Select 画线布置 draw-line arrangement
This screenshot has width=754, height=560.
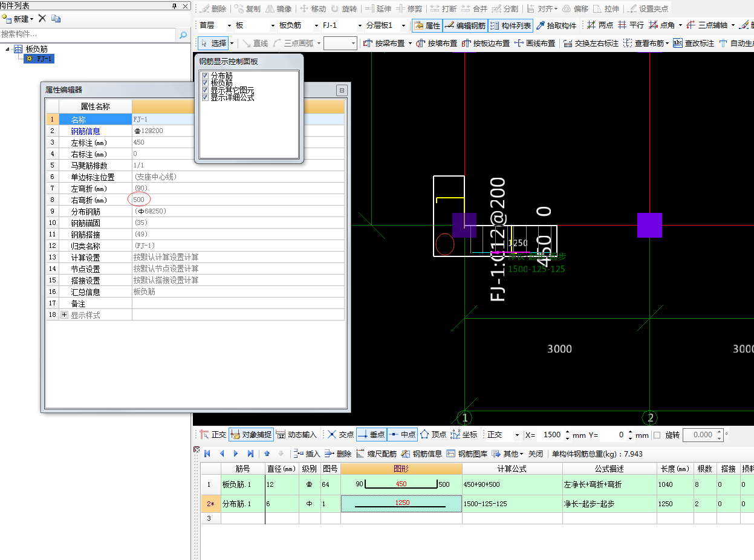tap(535, 43)
